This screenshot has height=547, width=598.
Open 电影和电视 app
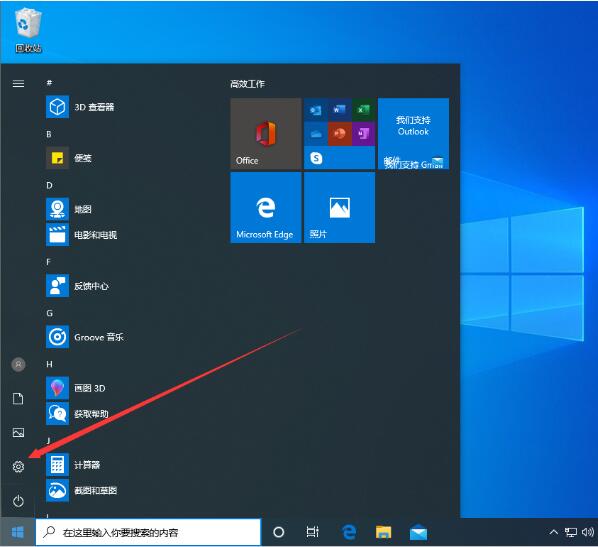click(82, 235)
